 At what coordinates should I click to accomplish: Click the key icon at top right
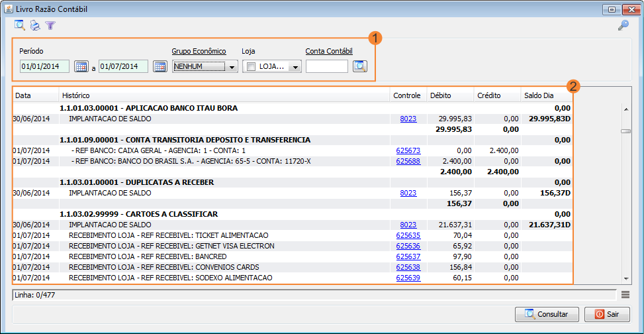pos(623,25)
